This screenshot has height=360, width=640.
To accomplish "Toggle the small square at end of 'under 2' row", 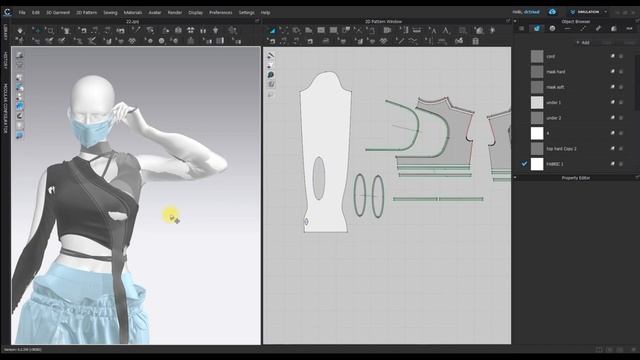I will tap(621, 118).
